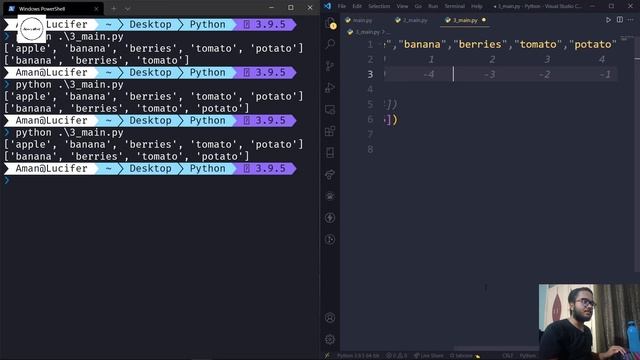
Task: Open the Explorer view in VS Code activity bar
Action: 330,23
